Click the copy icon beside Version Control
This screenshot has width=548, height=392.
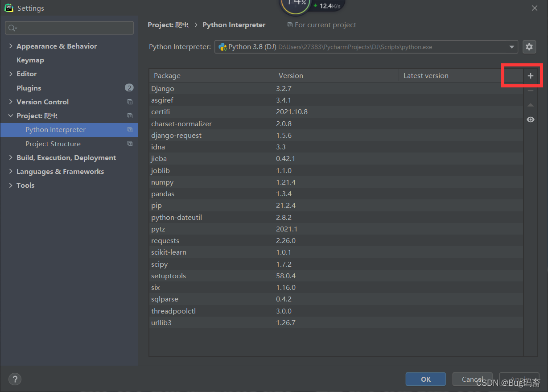tap(130, 102)
